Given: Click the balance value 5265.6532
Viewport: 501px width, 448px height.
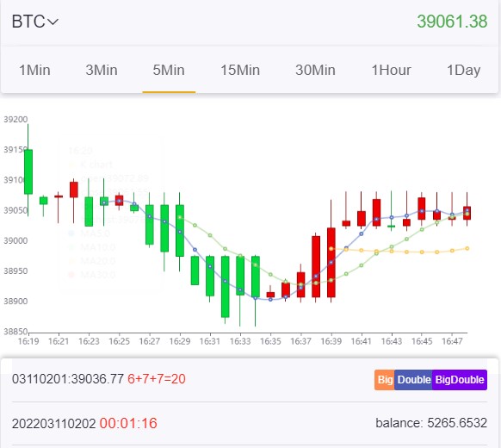Looking at the screenshot, I should click(x=457, y=423).
